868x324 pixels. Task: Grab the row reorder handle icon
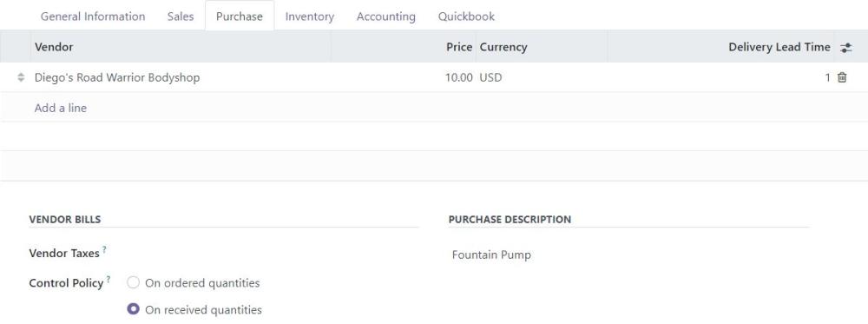click(x=21, y=77)
